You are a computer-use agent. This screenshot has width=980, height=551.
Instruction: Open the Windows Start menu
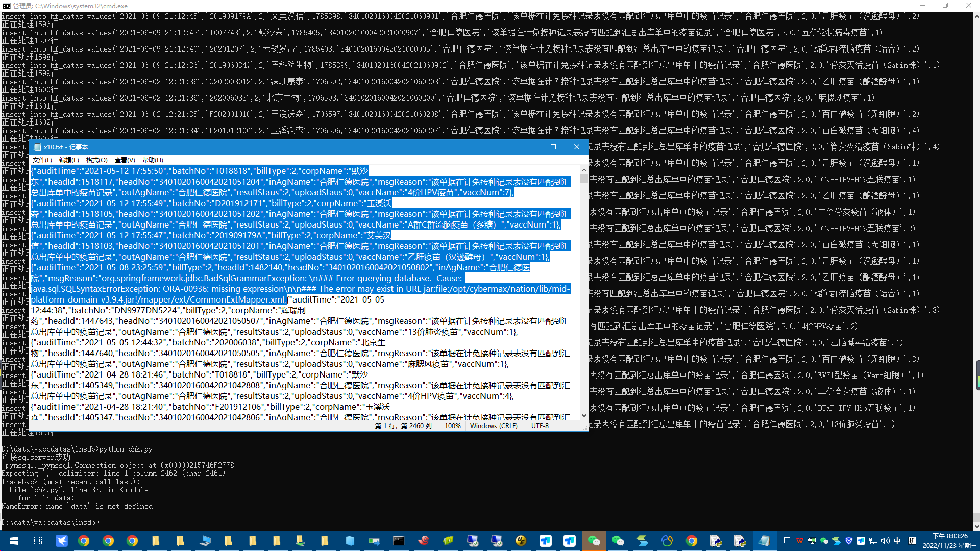point(14,541)
